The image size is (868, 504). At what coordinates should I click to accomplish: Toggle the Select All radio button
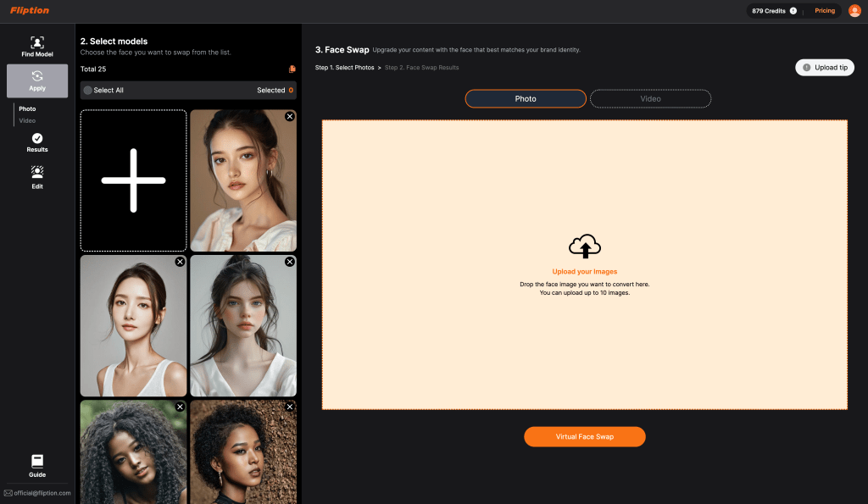tap(87, 91)
